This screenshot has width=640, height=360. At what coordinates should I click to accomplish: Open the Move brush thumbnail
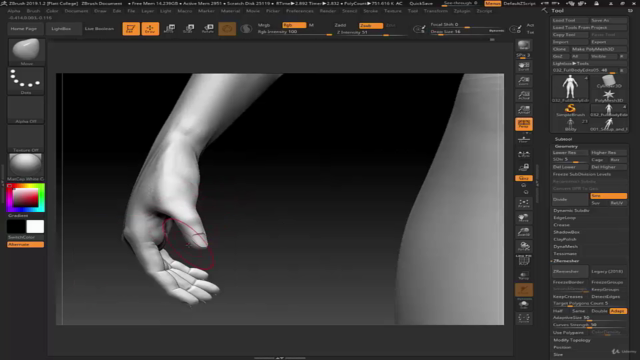26,52
